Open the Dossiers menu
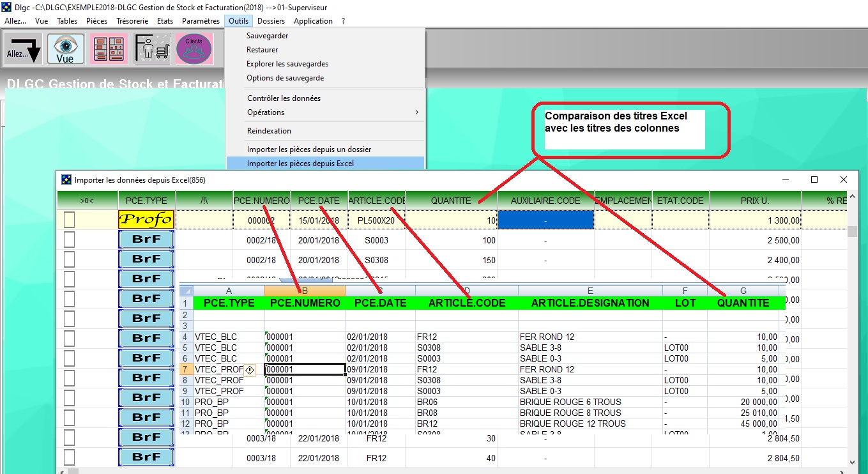868x474 pixels. (271, 21)
